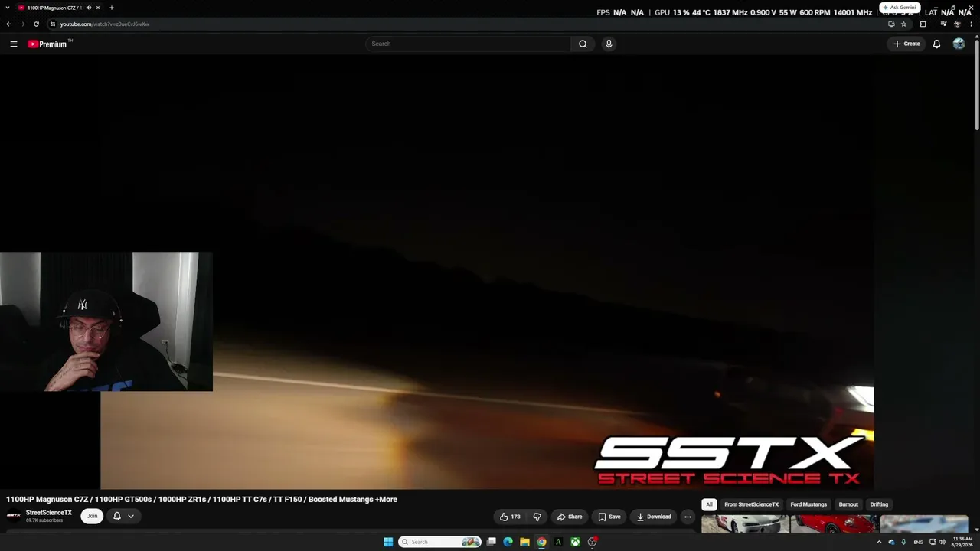Screen dimensions: 980x551
Task: Open the Windows Start menu
Action: (x=388, y=542)
